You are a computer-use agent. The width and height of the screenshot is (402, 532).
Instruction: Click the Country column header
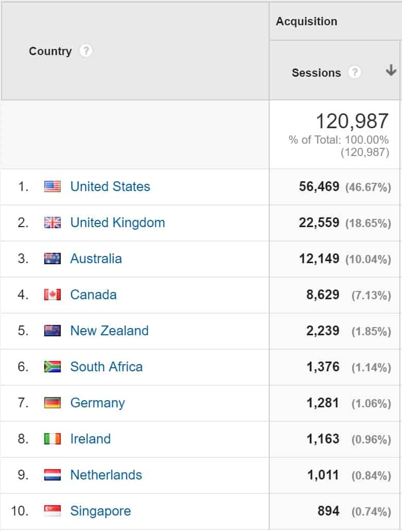50,51
